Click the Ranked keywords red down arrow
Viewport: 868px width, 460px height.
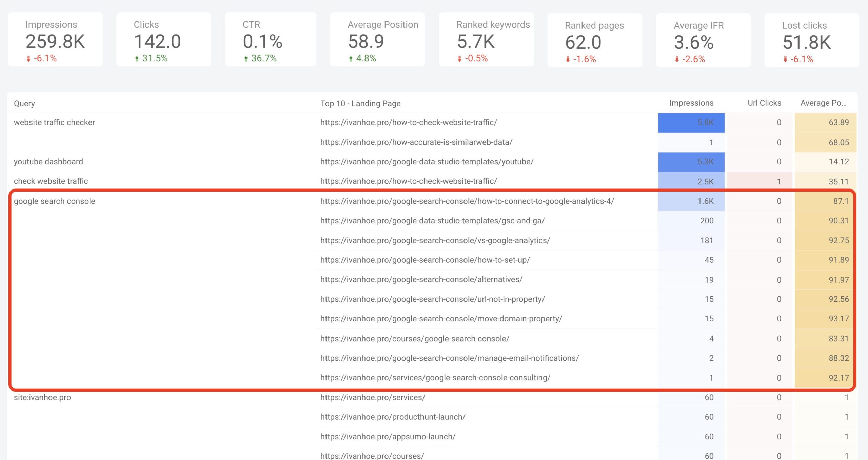pos(459,59)
